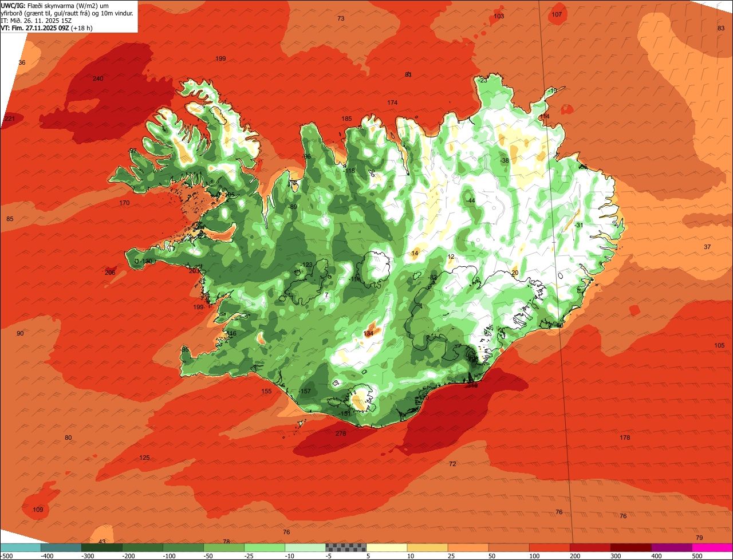
Task: Click the value 37 east of Iceland
Action: click(707, 247)
